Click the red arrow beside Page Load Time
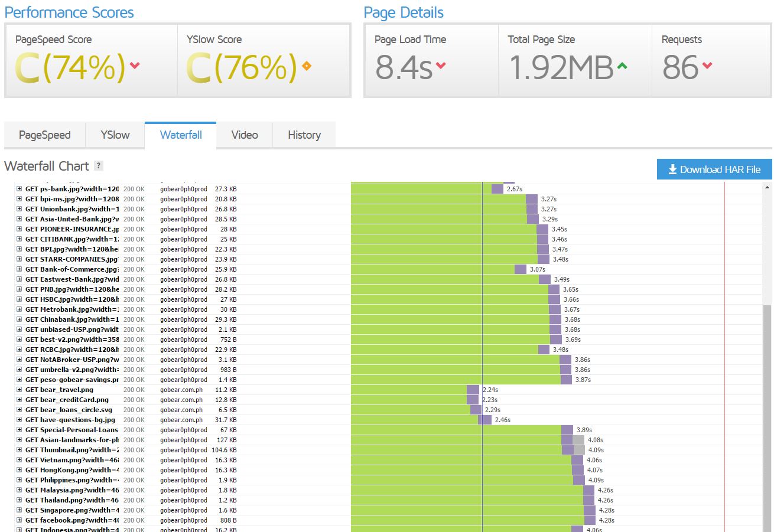 click(441, 66)
